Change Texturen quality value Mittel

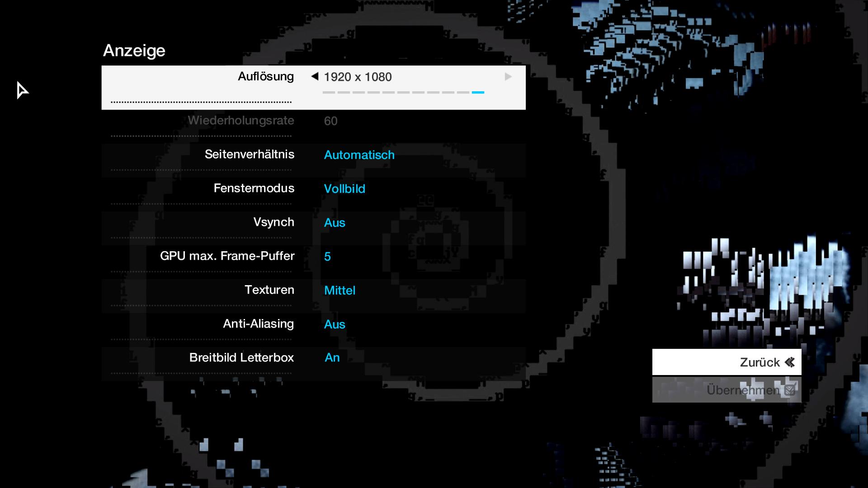[340, 291]
